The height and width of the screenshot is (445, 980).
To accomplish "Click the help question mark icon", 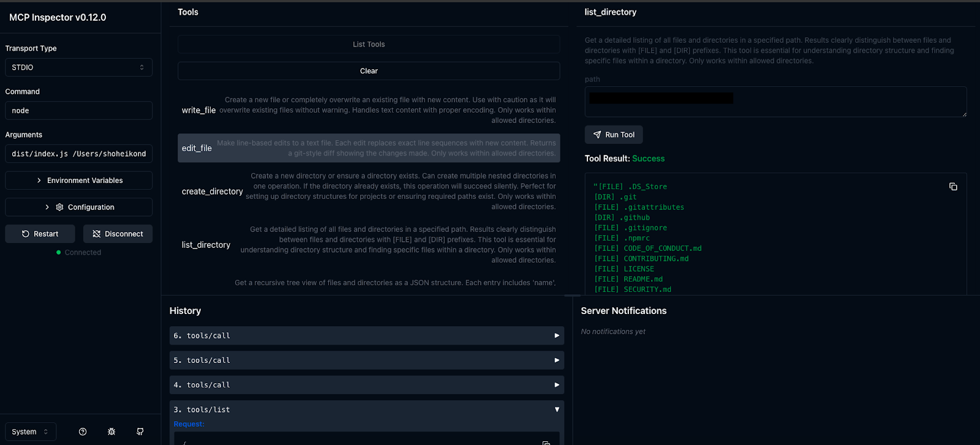I will 83,432.
